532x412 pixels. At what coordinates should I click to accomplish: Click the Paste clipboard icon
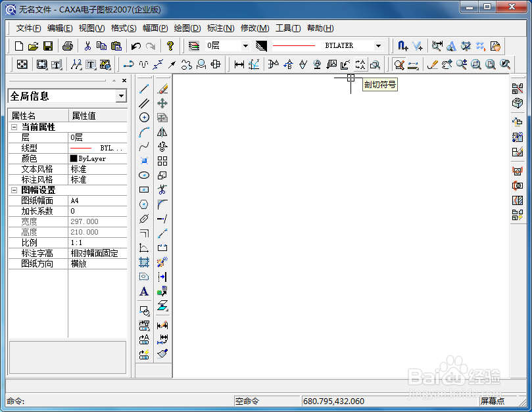click(116, 46)
